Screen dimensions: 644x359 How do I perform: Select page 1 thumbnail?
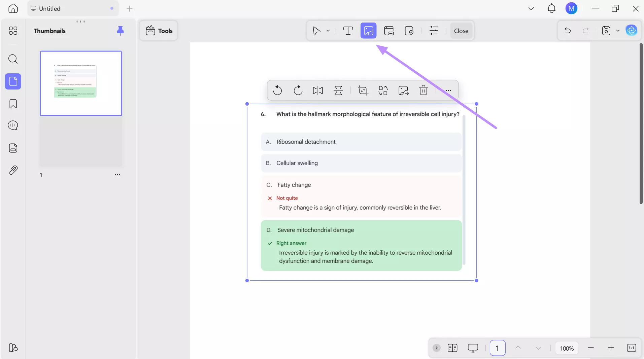(81, 83)
